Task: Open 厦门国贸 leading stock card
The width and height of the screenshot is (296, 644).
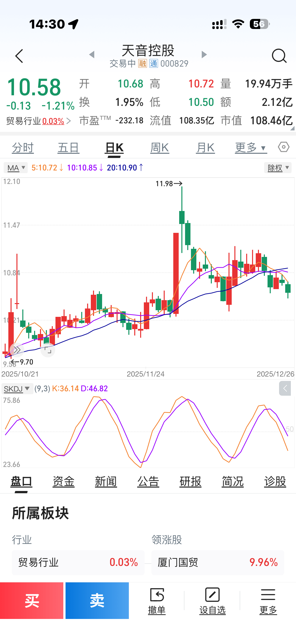Action: 217,562
